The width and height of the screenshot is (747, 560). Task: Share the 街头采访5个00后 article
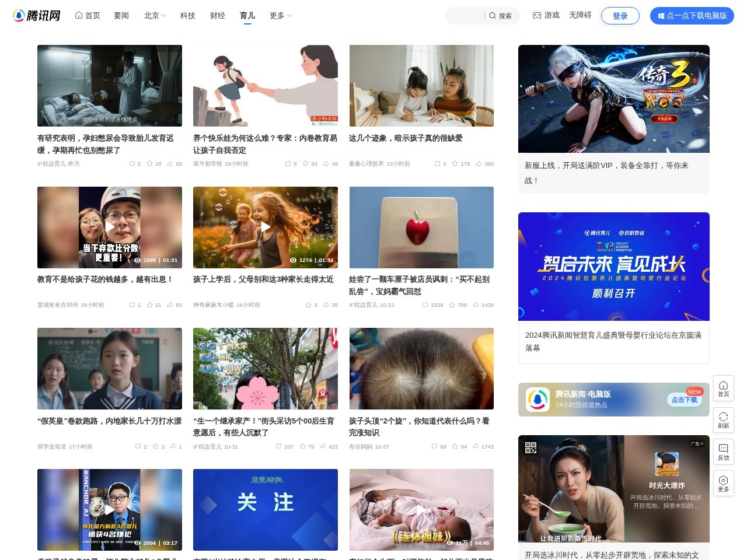(x=329, y=447)
